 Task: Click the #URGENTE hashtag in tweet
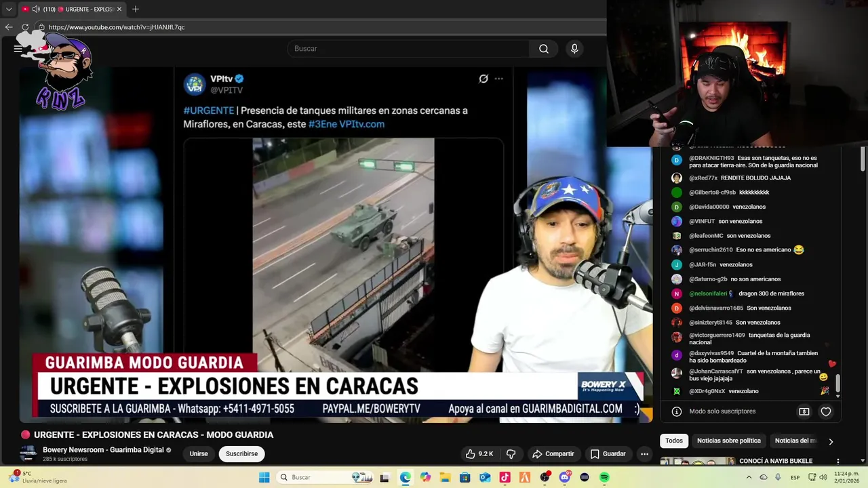pyautogui.click(x=208, y=110)
